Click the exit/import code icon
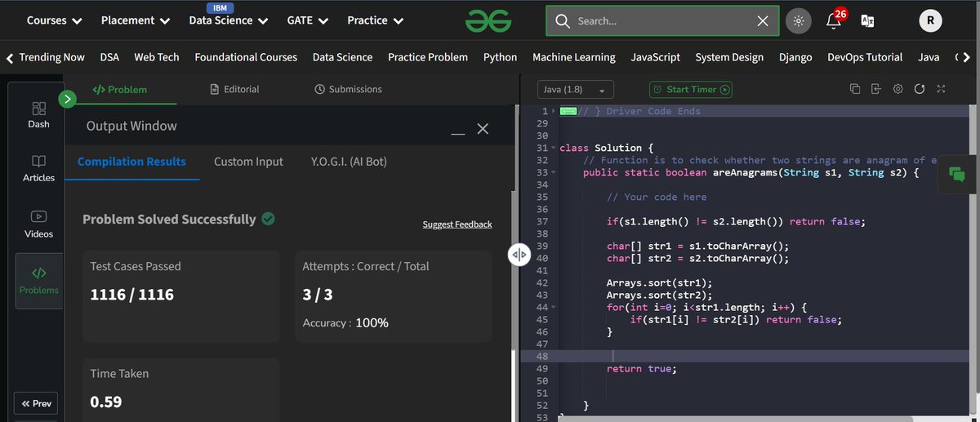980x422 pixels. click(x=876, y=89)
